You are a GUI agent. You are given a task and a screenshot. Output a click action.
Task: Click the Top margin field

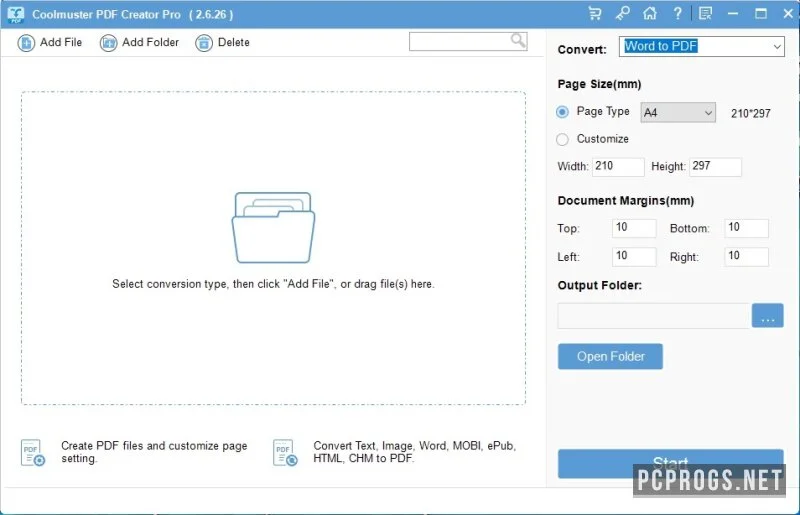tap(634, 228)
